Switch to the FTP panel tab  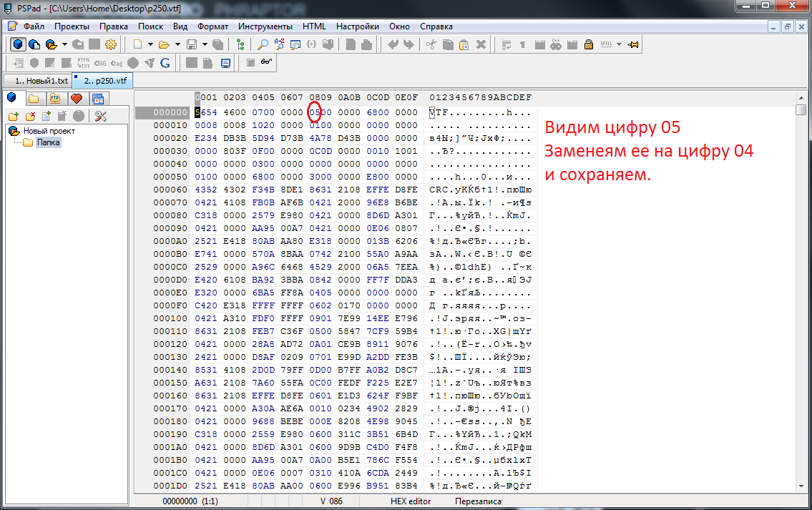click(x=54, y=98)
